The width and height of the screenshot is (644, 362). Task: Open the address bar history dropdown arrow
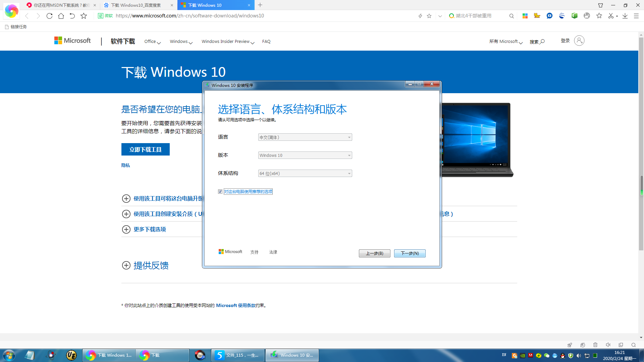[440, 16]
